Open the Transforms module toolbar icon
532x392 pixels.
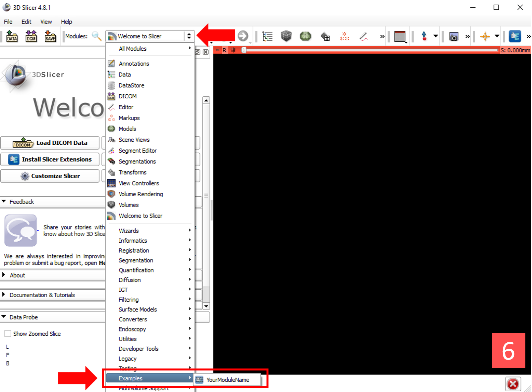coord(325,36)
